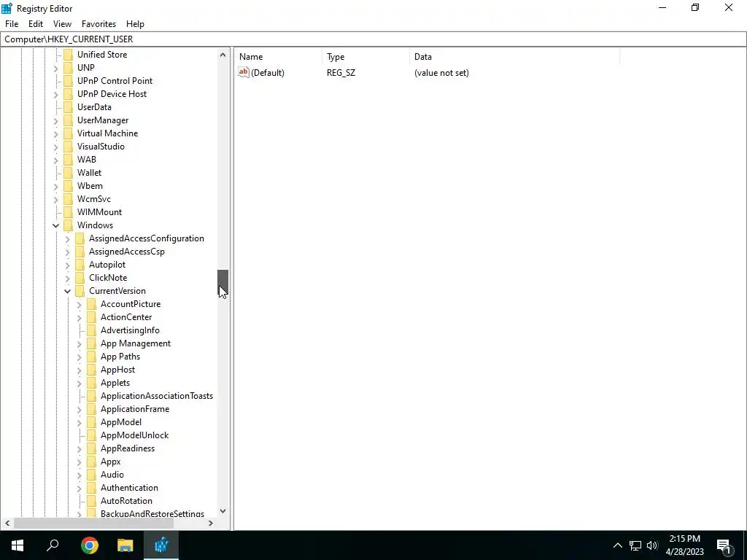Select the ActionCenter folder icon
747x560 pixels.
91,316
